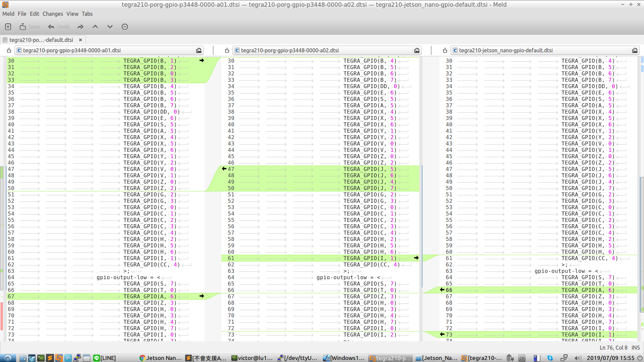The image size is (644, 362).
Task: Click the new comparison toolbar icon
Action: (8, 27)
